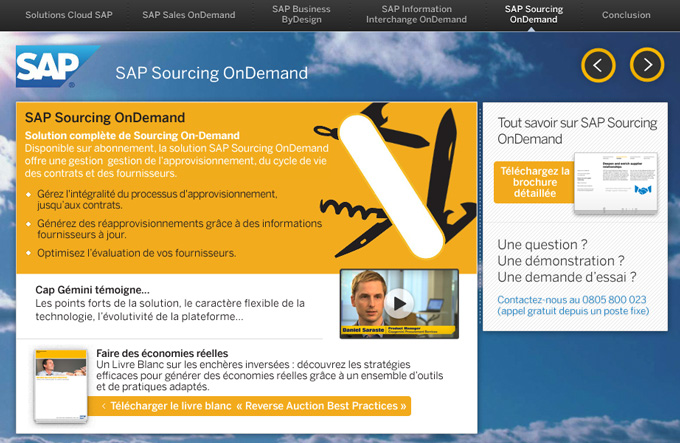Click 'Optimisez l'évaluation de vos fournisseurs.' bullet
The image size is (680, 443).
pyautogui.click(x=137, y=253)
